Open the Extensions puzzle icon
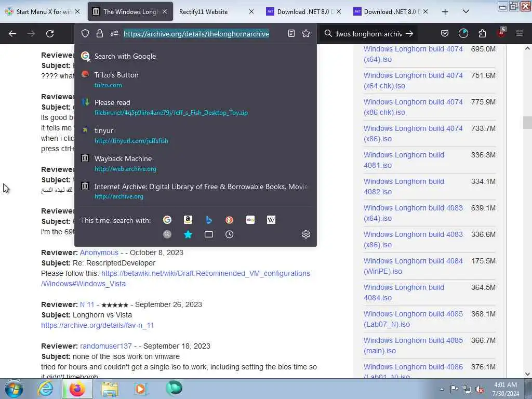 tap(482, 33)
